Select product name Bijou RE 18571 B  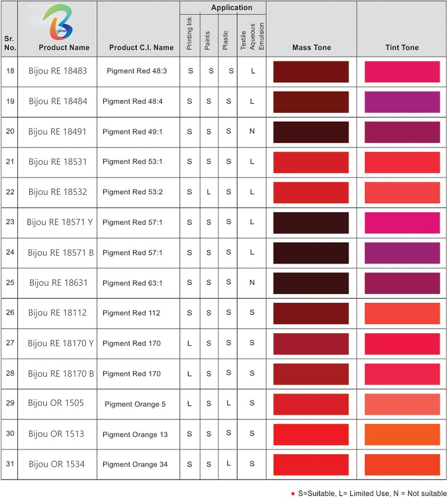[61, 253]
